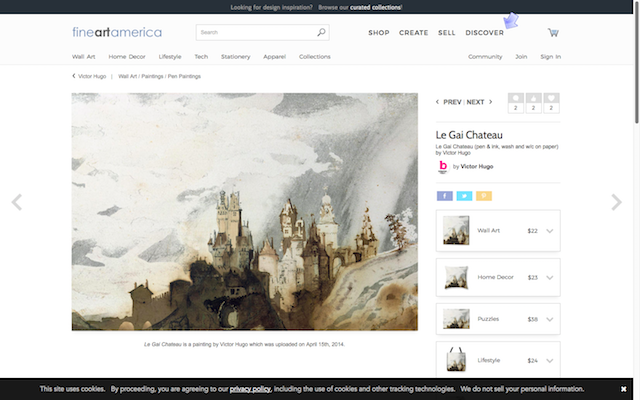The height and width of the screenshot is (400, 640).
Task: Click the Victor Hugo breadcrumb link
Action: pos(92,76)
